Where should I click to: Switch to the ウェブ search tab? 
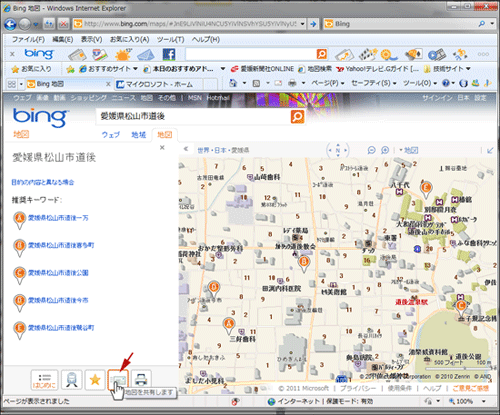click(111, 135)
